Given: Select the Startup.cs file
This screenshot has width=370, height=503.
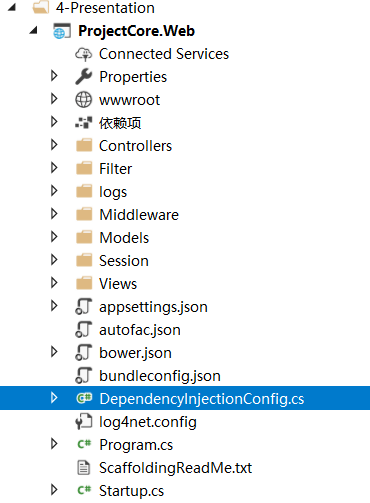Looking at the screenshot, I should pos(132,491).
